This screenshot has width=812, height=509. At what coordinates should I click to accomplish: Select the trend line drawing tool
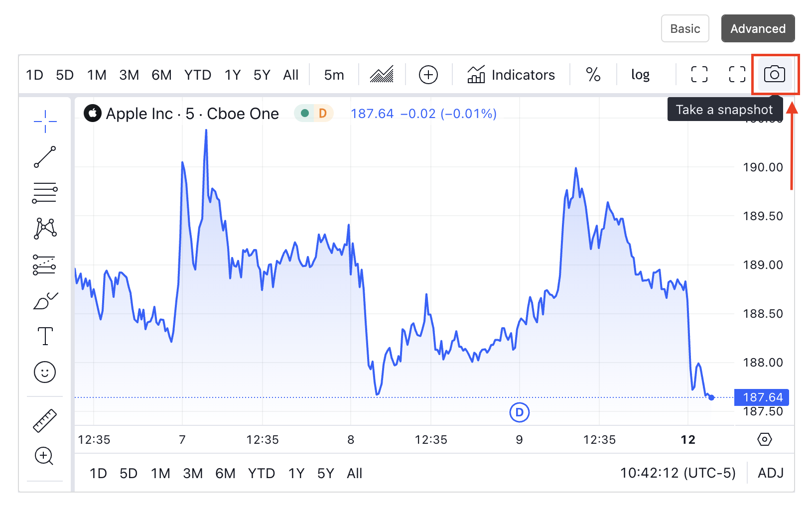point(44,157)
